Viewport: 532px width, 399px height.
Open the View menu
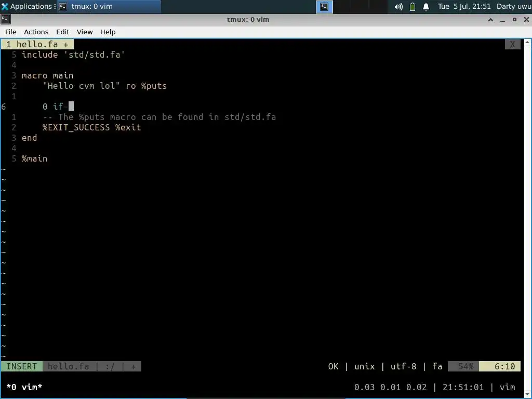point(85,32)
